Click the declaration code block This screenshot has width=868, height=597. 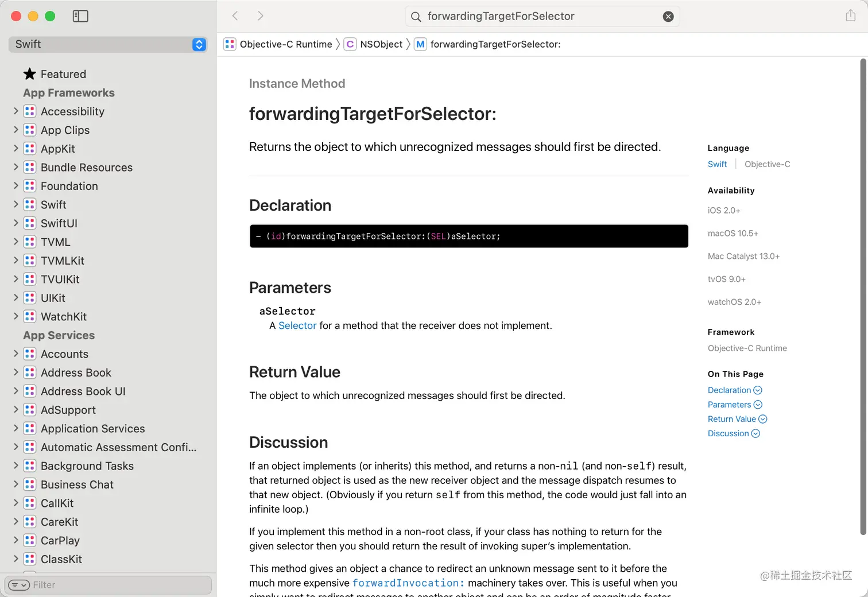pyautogui.click(x=469, y=236)
